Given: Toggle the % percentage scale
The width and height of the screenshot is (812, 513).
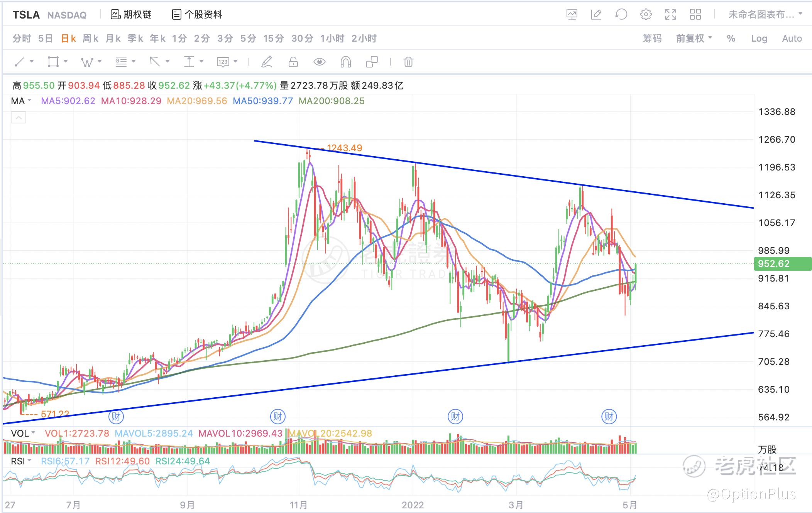Looking at the screenshot, I should pos(731,39).
